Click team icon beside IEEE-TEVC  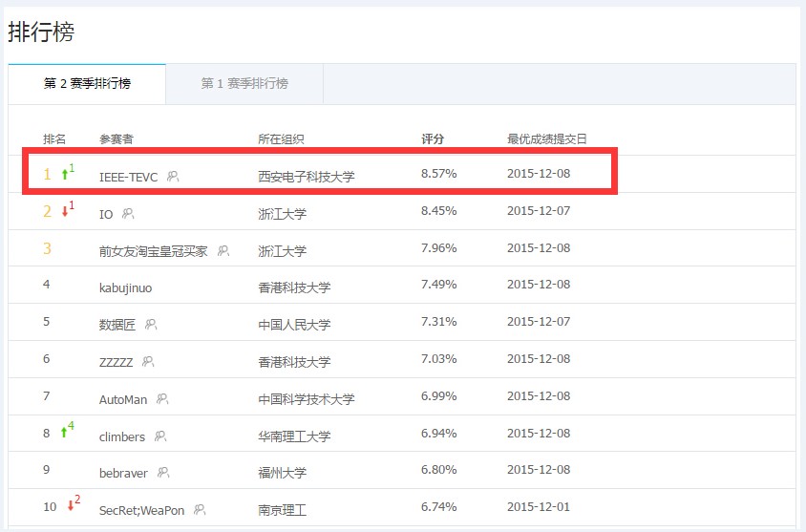click(x=173, y=177)
